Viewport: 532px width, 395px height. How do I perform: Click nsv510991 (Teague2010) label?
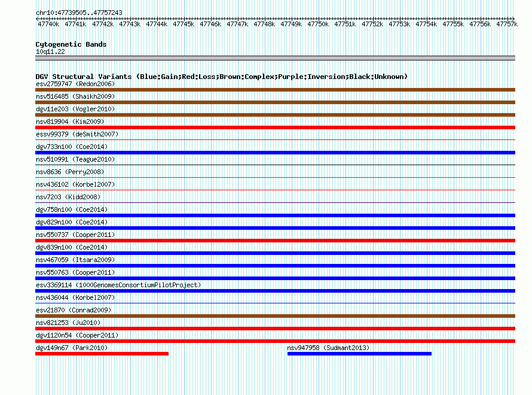(75, 159)
